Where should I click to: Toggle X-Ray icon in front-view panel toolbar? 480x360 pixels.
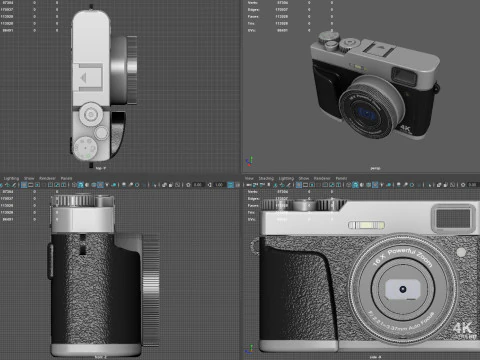pyautogui.click(x=439, y=185)
